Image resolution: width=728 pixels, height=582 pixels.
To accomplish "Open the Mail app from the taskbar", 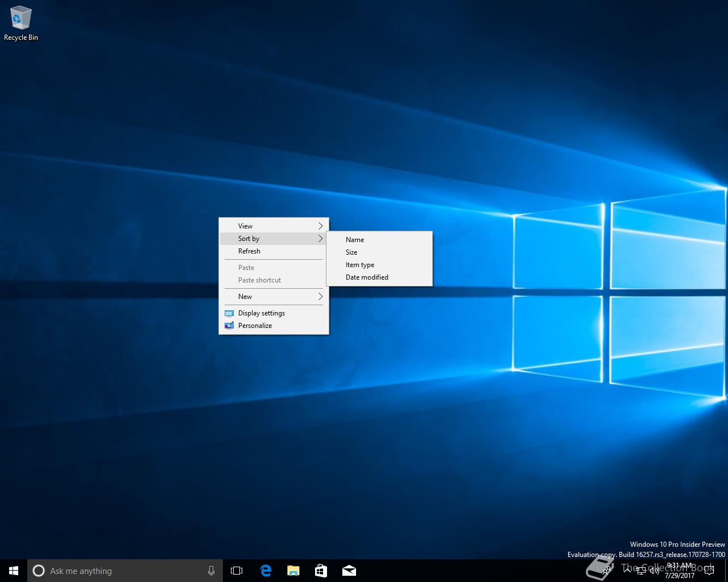I will (x=349, y=571).
